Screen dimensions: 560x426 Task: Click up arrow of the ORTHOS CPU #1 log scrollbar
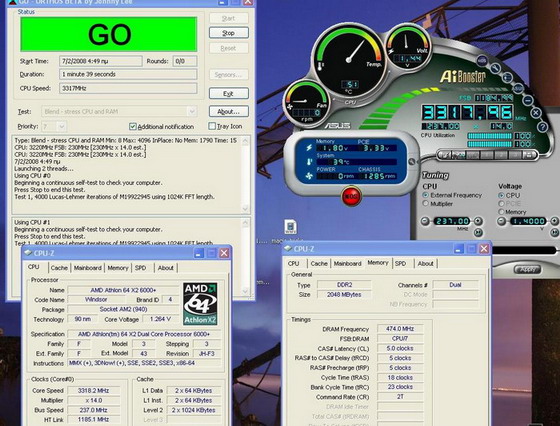coord(245,223)
